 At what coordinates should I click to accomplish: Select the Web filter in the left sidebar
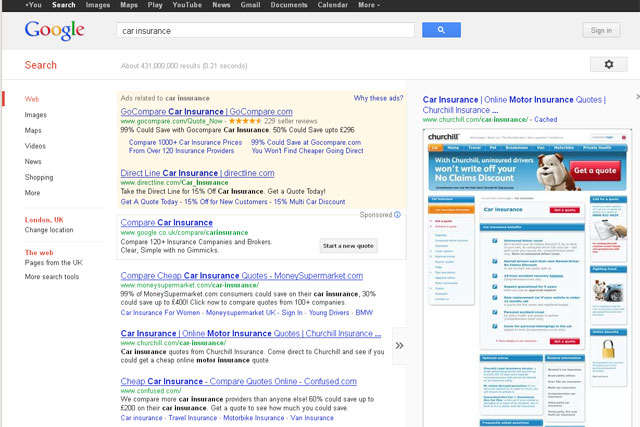[32, 99]
